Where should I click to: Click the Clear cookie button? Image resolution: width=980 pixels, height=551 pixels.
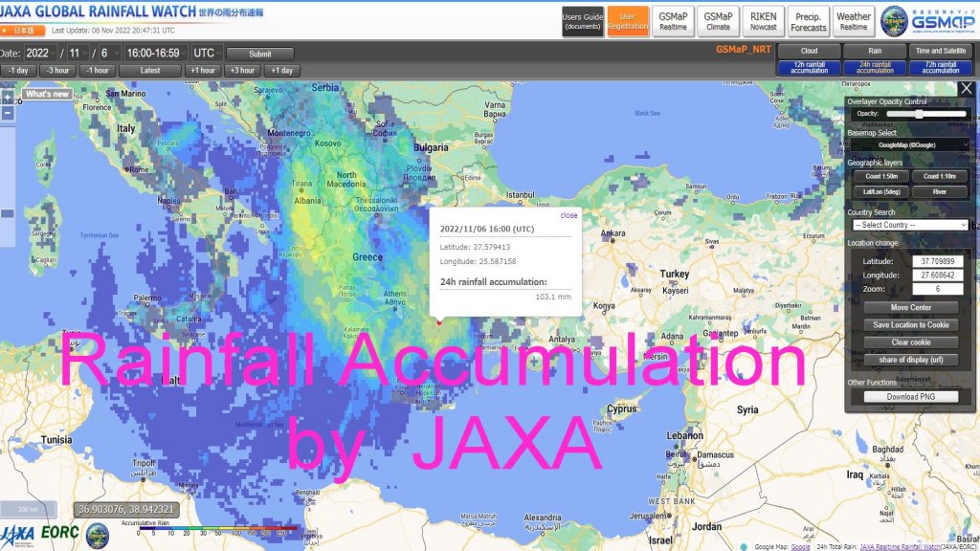coord(911,342)
